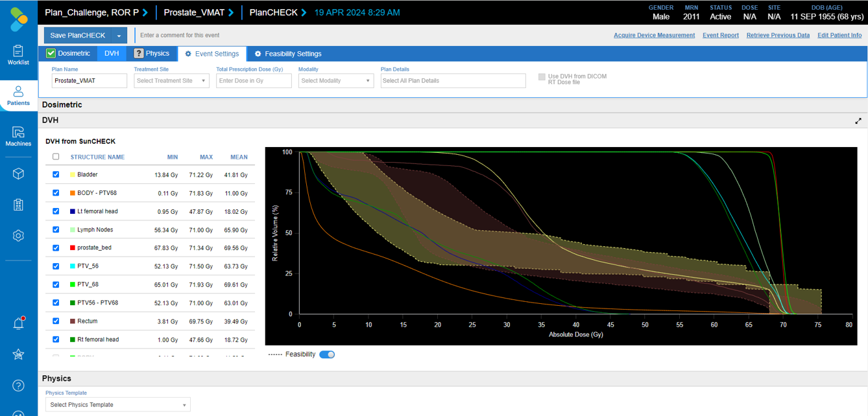Screen dimensions: 868x416
Task: Click the event comment input field
Action: [370, 36]
